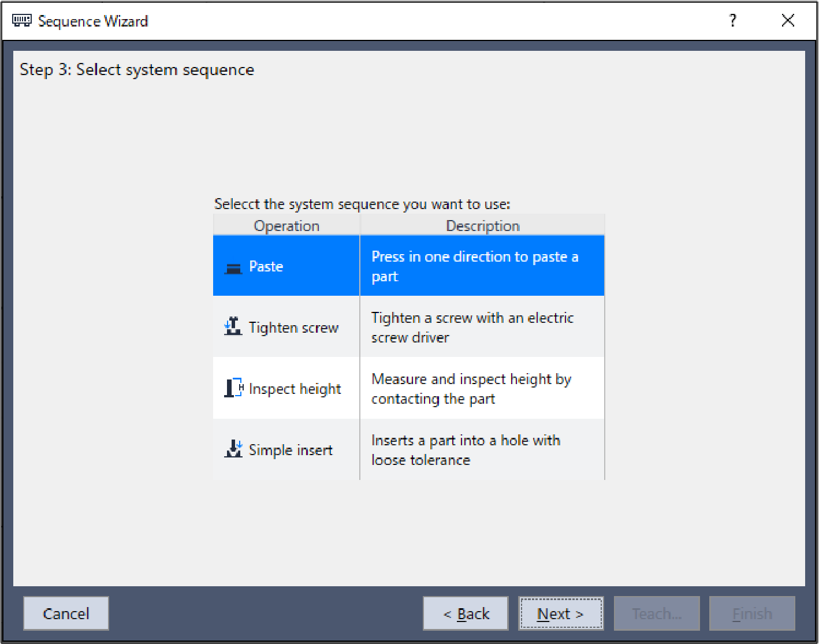The image size is (819, 644).
Task: Click 'Inserts a part into a hole' description
Action: (x=466, y=450)
